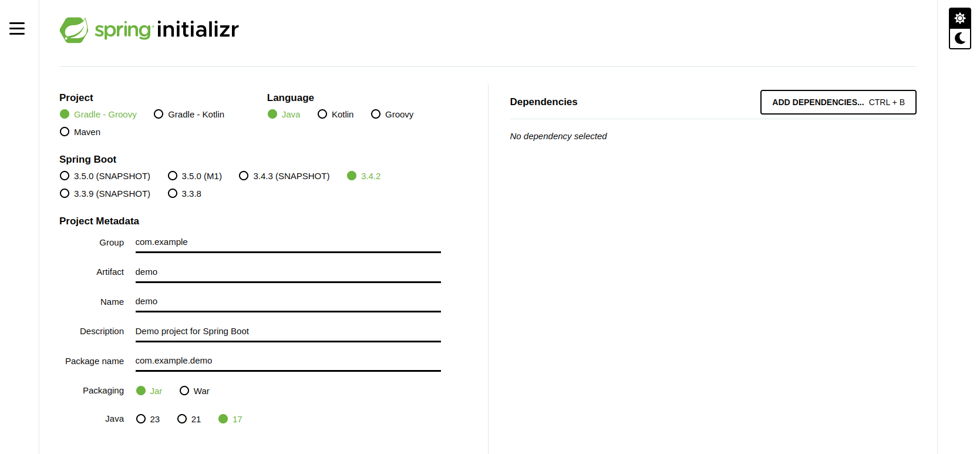Select Java version 17
The width and height of the screenshot is (980, 454).
coord(230,419)
